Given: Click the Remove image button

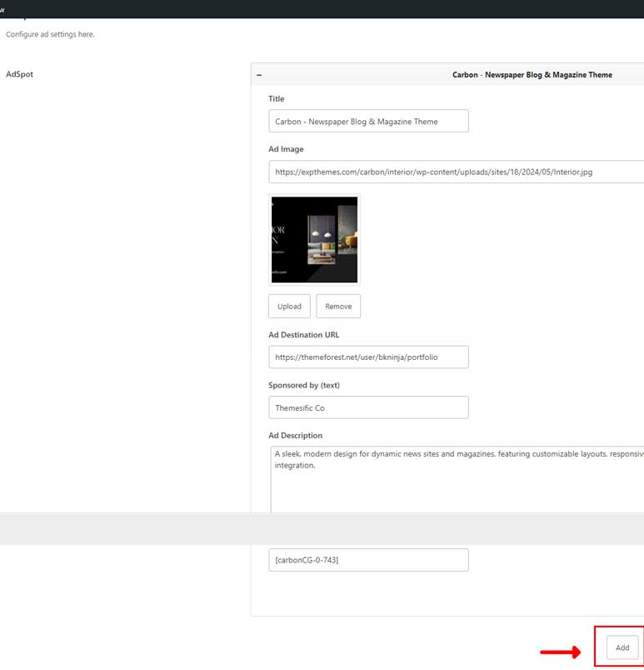Looking at the screenshot, I should click(338, 307).
